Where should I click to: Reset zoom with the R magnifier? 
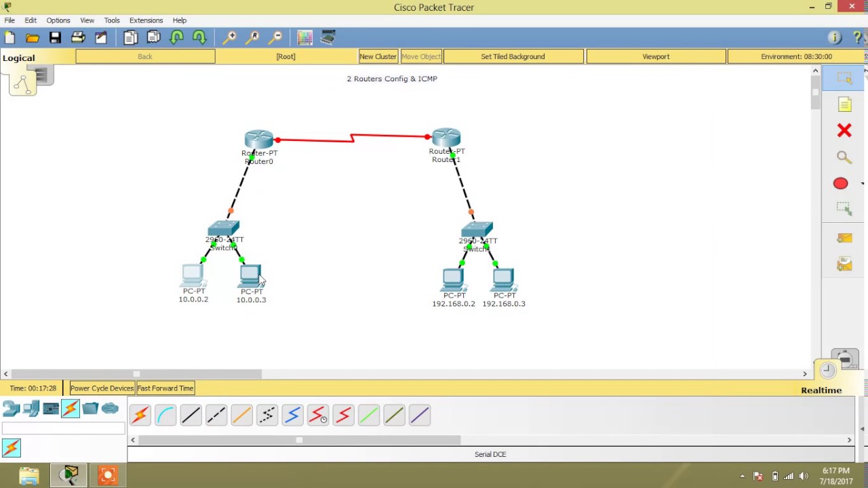253,38
